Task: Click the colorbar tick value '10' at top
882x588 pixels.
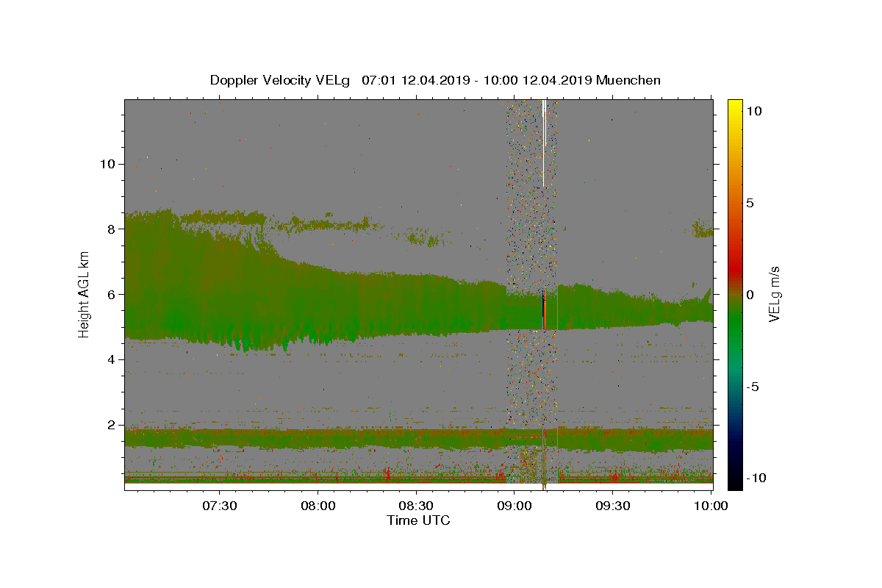Action: tap(754, 110)
